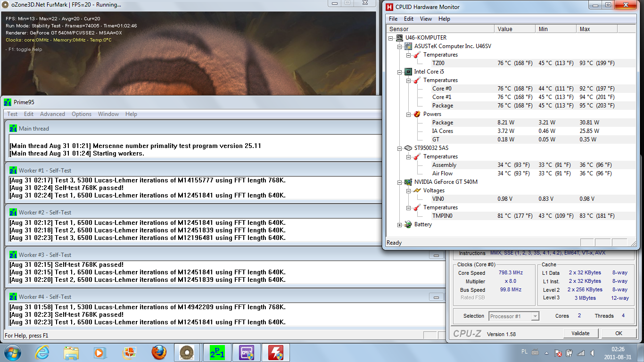Launch Internet Explorer from the taskbar

pyautogui.click(x=43, y=353)
